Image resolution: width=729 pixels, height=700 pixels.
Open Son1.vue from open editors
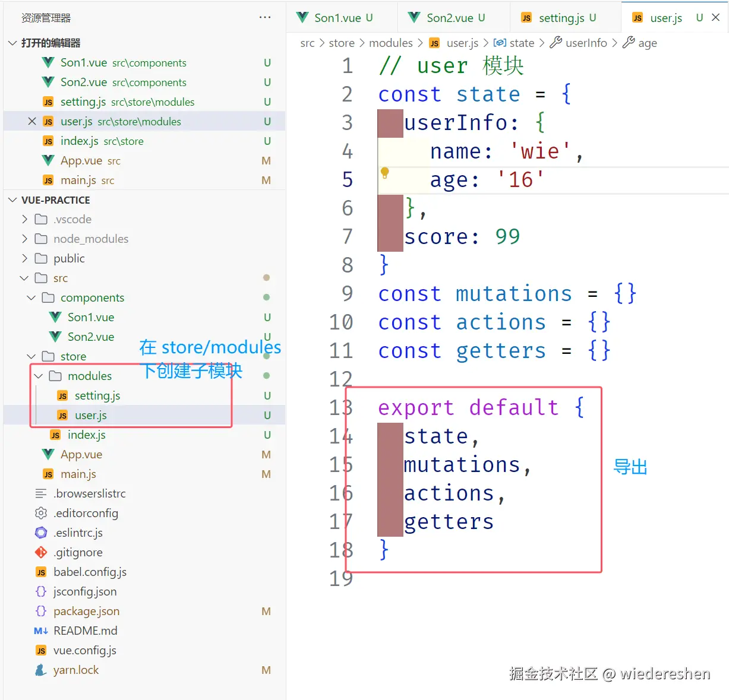[144, 62]
